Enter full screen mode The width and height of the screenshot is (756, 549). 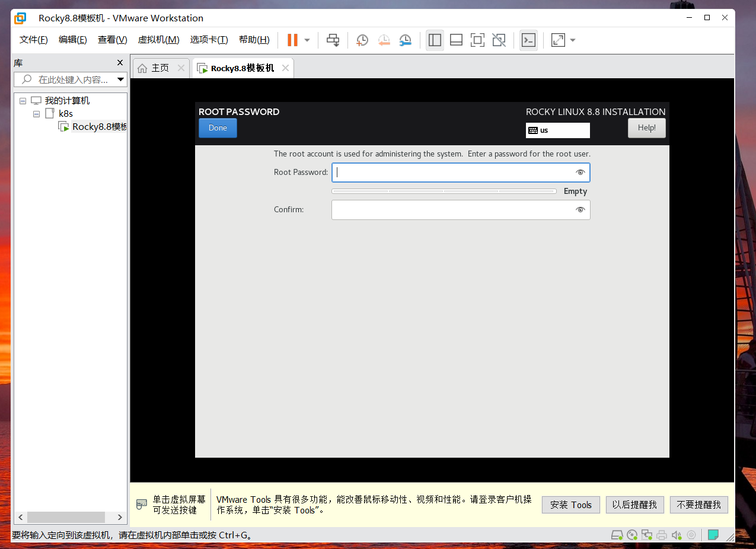pos(477,40)
